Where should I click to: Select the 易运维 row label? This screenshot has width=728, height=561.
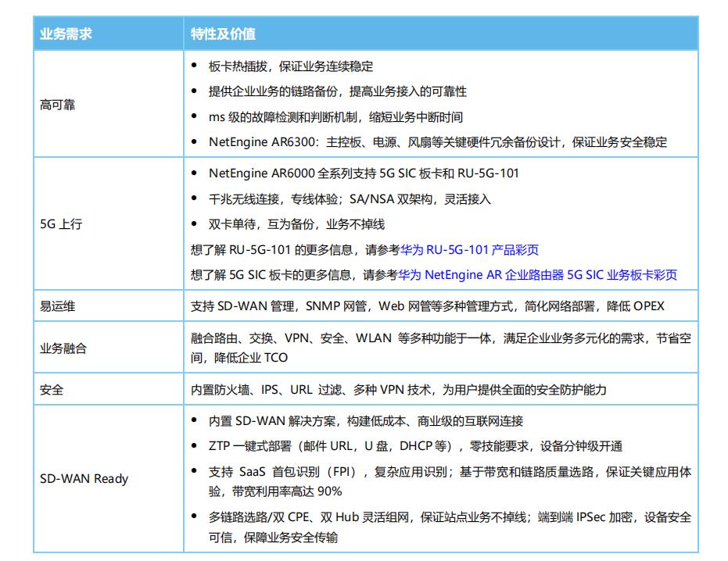58,306
